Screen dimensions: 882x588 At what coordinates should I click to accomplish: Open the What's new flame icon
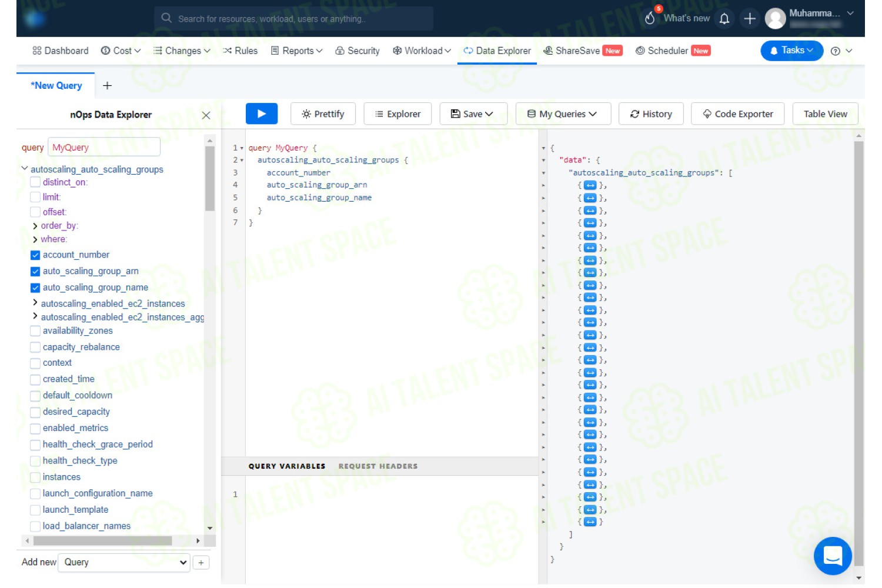650,18
